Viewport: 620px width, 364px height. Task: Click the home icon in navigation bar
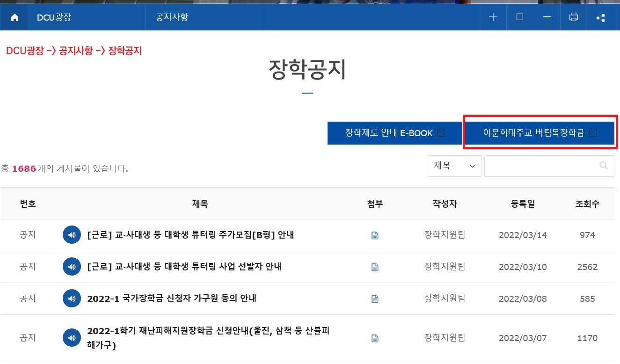click(15, 18)
